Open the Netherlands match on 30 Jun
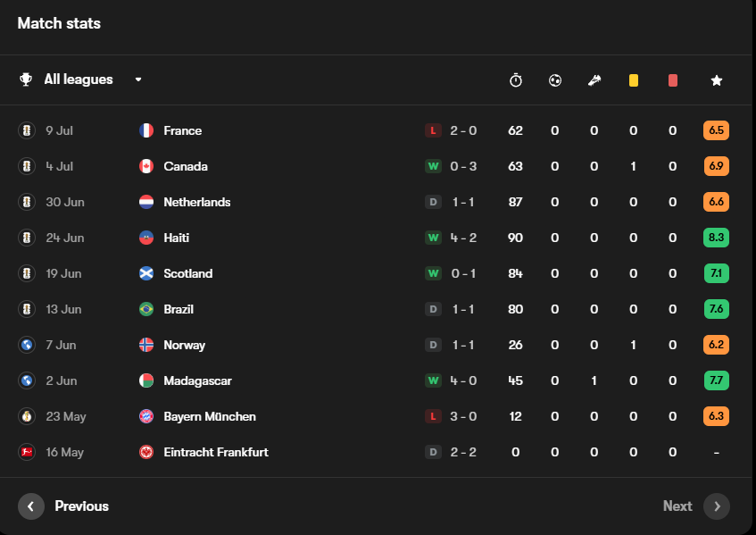The height and width of the screenshot is (535, 756). (374, 202)
